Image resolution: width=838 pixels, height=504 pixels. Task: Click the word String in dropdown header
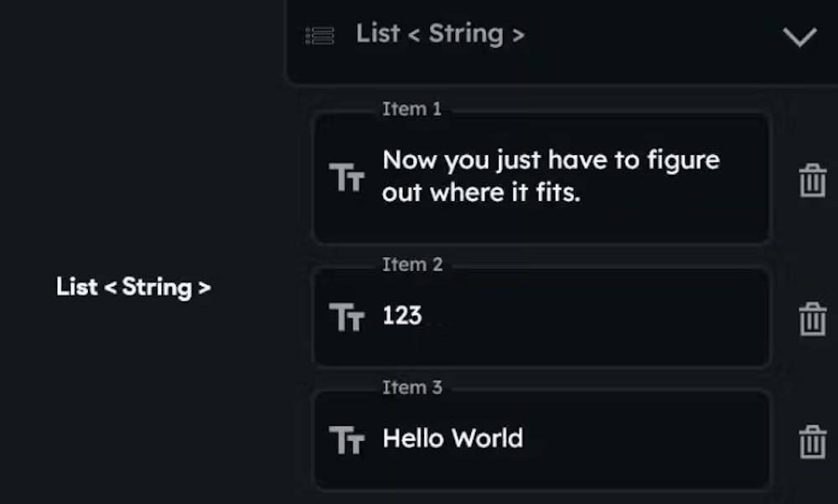pos(466,34)
